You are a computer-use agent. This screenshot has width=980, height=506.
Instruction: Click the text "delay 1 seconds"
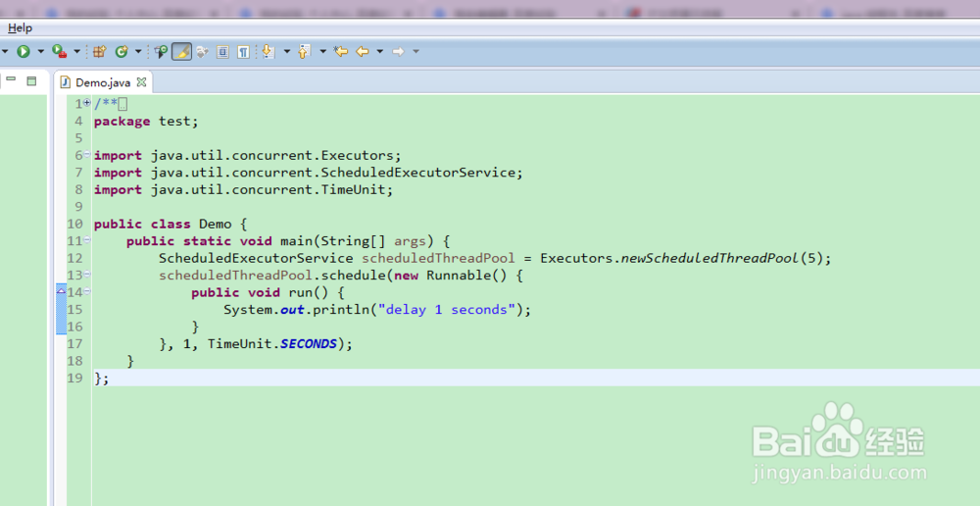tap(447, 310)
